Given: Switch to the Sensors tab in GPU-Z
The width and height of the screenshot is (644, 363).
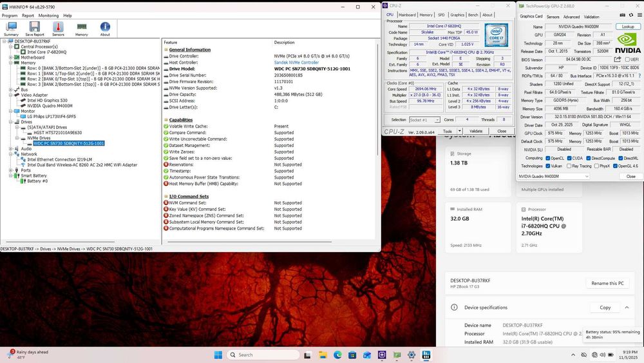Looking at the screenshot, I should (553, 17).
